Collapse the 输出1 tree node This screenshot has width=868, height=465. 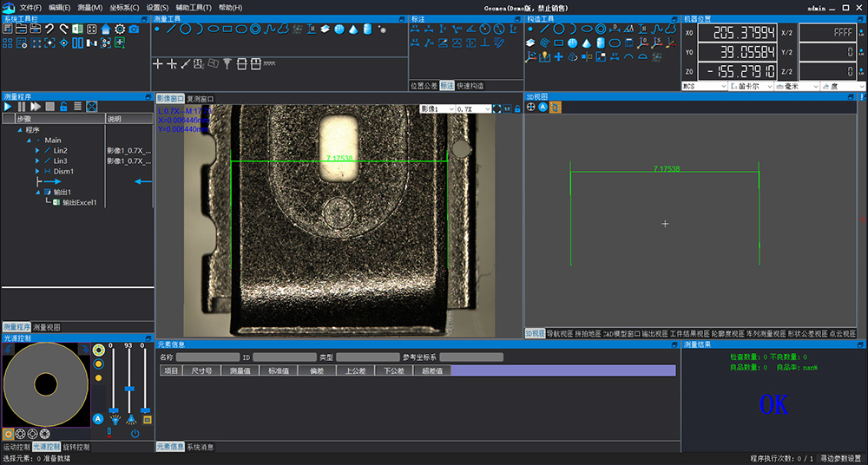(x=37, y=192)
